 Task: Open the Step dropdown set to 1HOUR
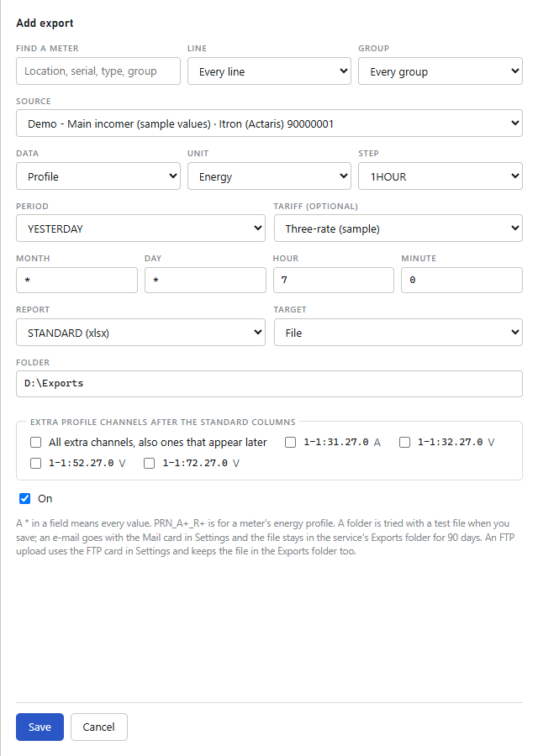coord(440,176)
